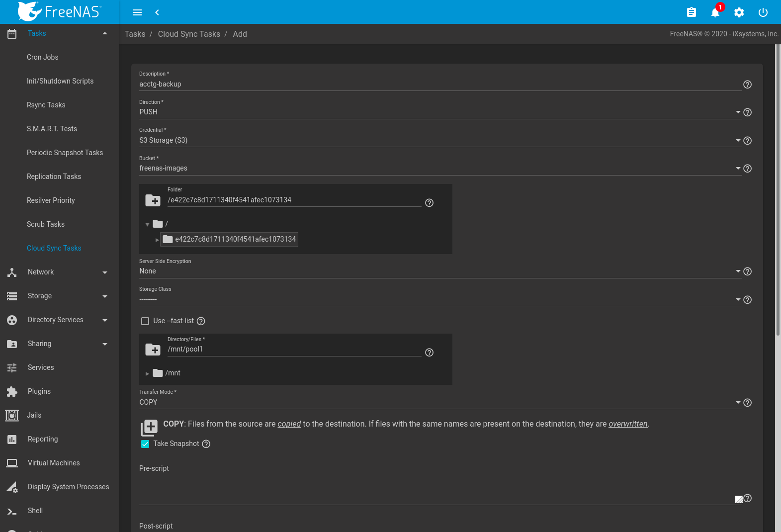Select the e422c7c8d1711340f4541afec1073134 folder in tree
781x532 pixels.
coord(235,240)
